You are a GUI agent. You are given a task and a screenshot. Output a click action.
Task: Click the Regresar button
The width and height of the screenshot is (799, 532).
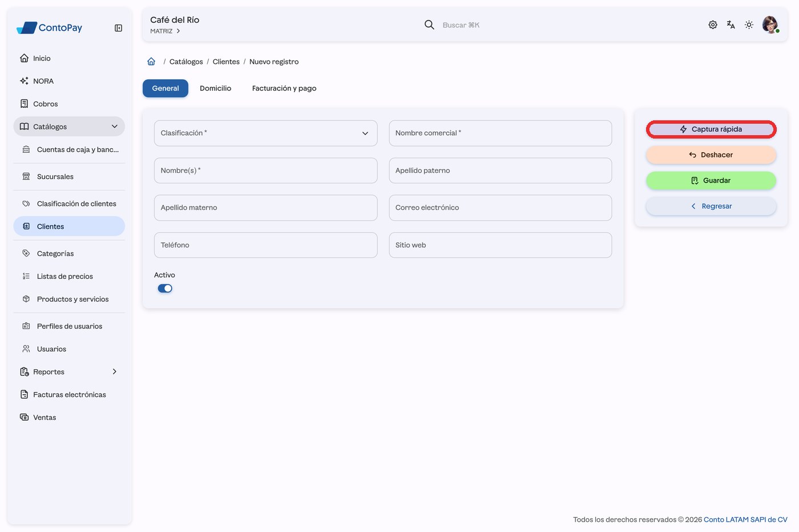[711, 206]
